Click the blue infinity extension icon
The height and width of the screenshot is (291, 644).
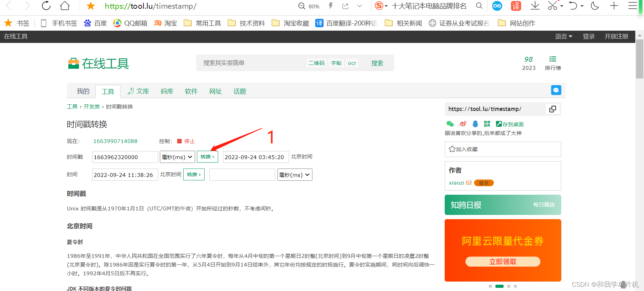(x=497, y=6)
